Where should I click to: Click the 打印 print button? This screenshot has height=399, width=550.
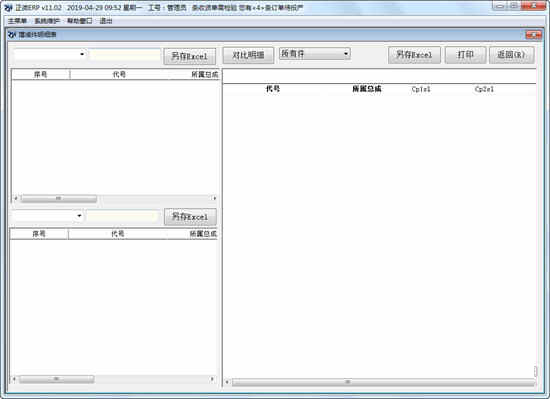click(x=465, y=55)
